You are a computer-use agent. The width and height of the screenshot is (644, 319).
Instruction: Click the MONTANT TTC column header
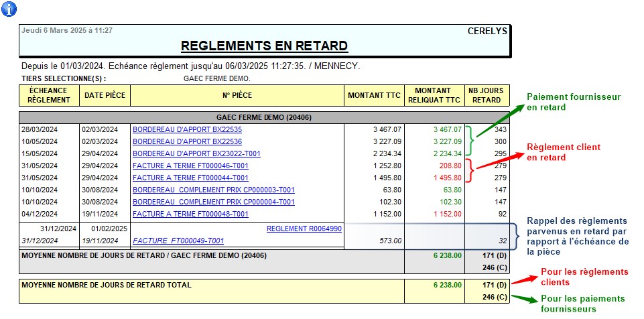coord(374,95)
